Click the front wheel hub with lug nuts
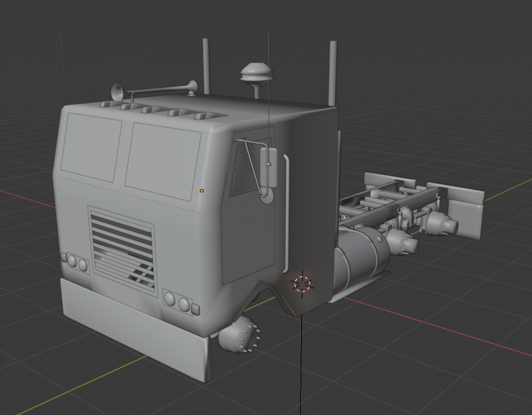532x415 pixels. coord(240,334)
